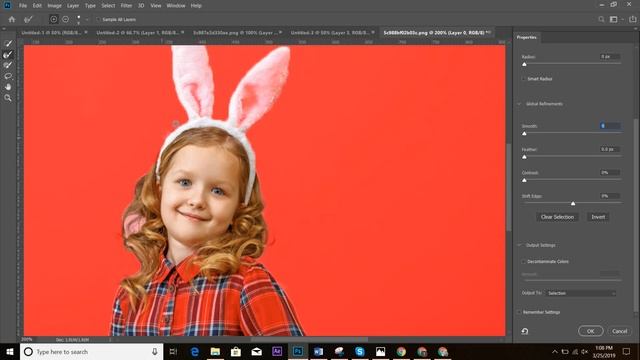The image size is (640, 360).
Task: Open the workspace switcher icon
Action: click(x=613, y=19)
